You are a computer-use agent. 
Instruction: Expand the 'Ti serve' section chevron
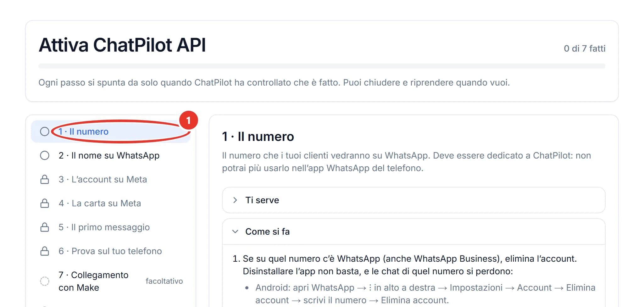235,200
